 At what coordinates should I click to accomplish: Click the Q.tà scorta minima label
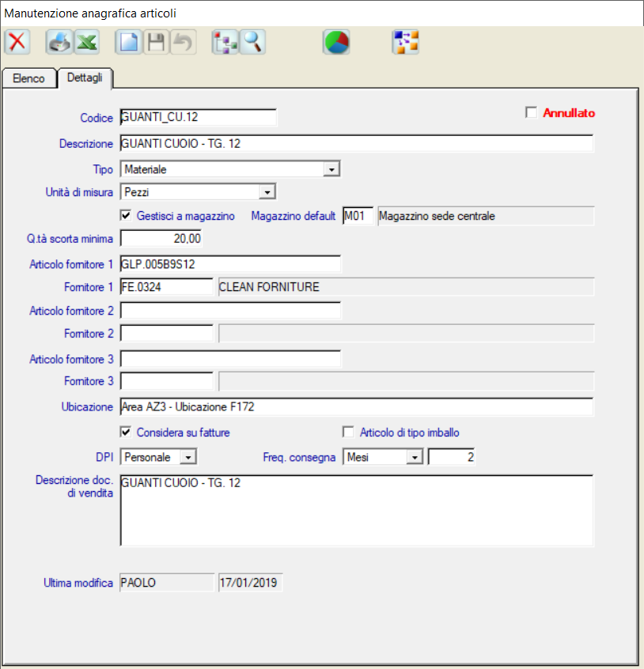pos(70,239)
